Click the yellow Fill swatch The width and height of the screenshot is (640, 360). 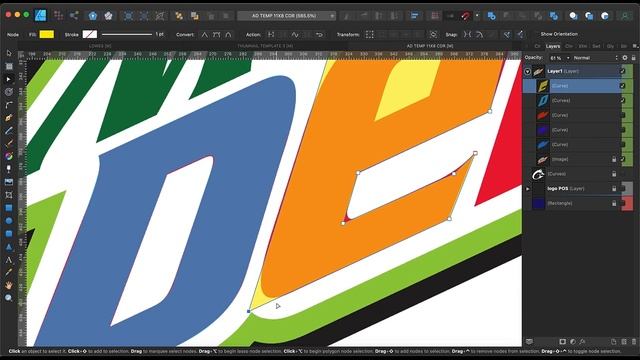pyautogui.click(x=47, y=34)
